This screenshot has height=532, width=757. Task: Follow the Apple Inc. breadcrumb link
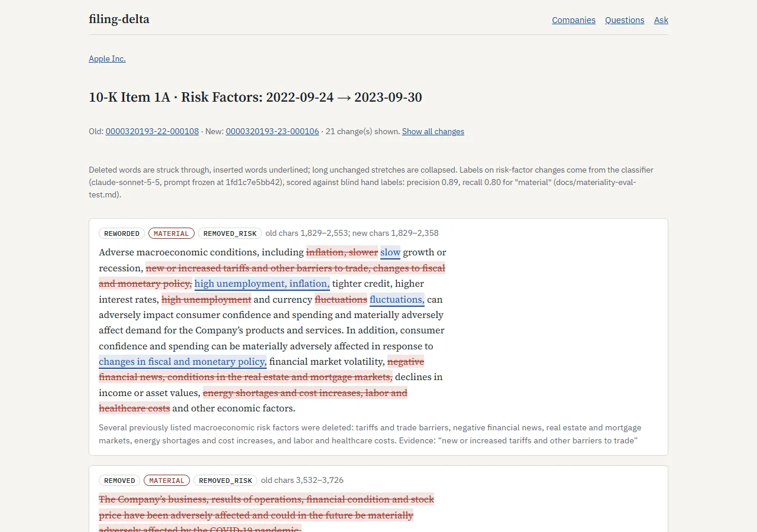(x=107, y=59)
